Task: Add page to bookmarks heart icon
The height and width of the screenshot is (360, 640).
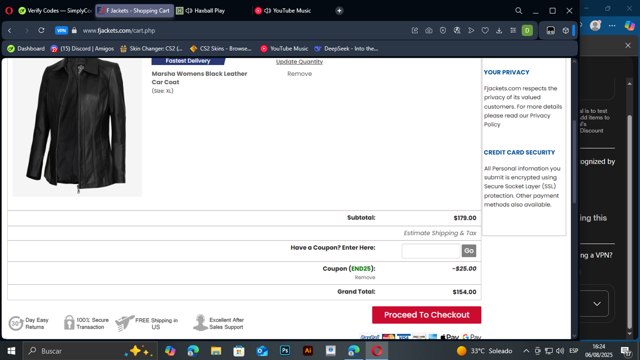Action: (485, 31)
